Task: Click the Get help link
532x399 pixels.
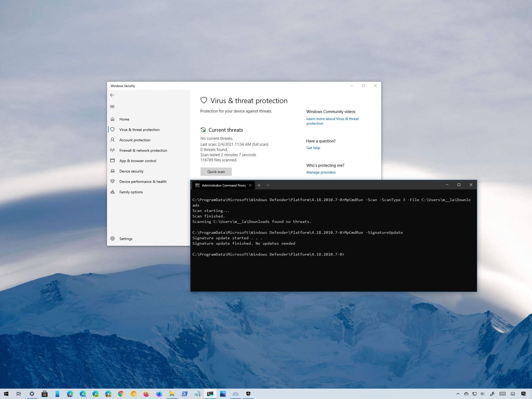Action: click(313, 148)
